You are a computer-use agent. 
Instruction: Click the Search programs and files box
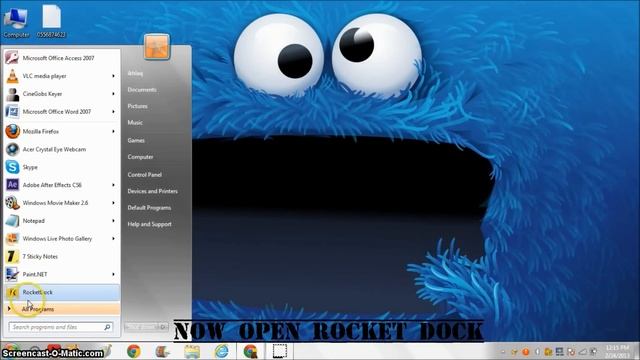click(60, 327)
